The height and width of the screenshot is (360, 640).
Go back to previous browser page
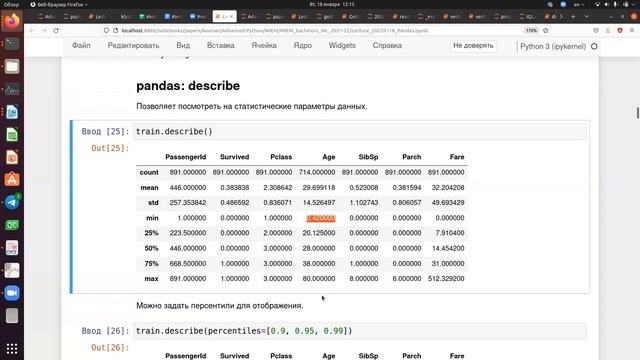pyautogui.click(x=32, y=31)
